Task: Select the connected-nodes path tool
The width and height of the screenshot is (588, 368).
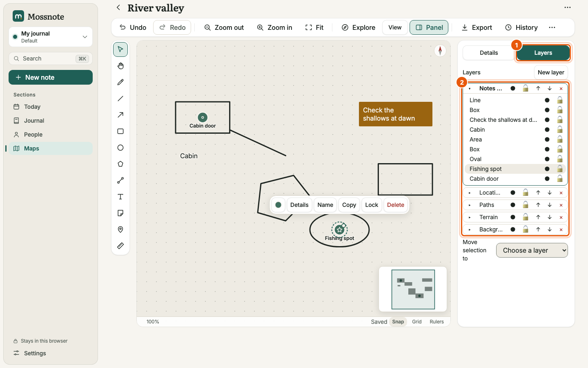Action: pyautogui.click(x=120, y=180)
